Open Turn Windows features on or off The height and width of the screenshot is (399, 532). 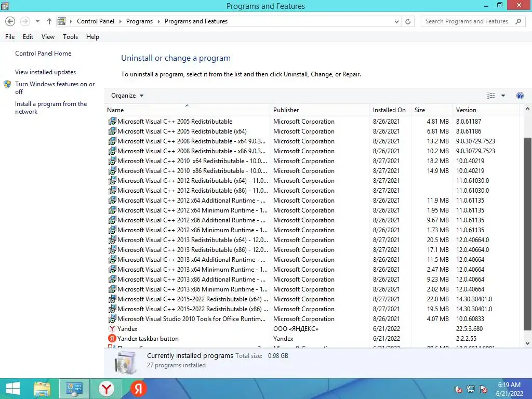[x=55, y=87]
